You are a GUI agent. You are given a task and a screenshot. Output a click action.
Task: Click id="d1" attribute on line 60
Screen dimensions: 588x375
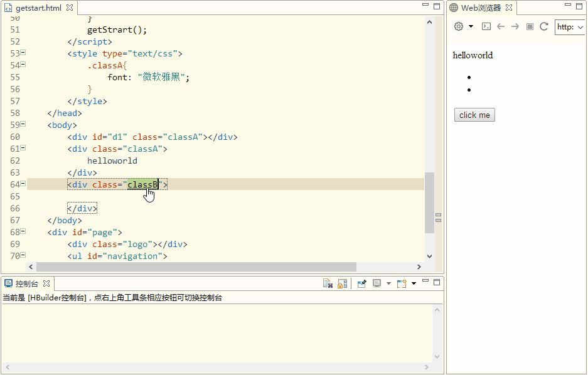pos(110,137)
